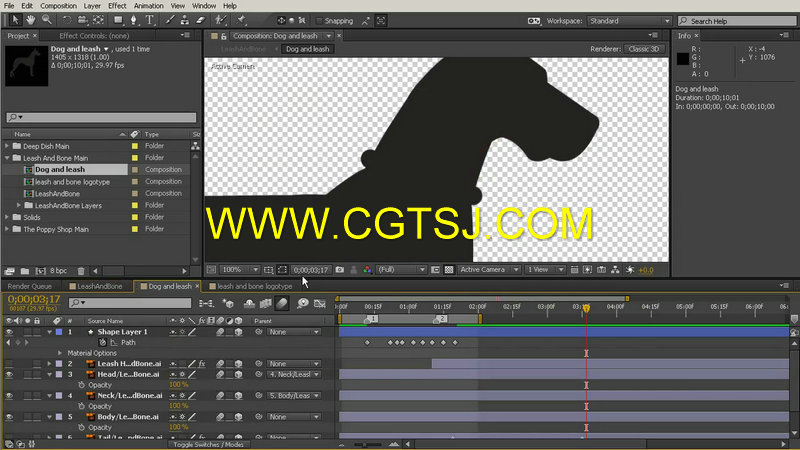
Task: Expand the Deep Dish Main folder
Action: (x=7, y=146)
